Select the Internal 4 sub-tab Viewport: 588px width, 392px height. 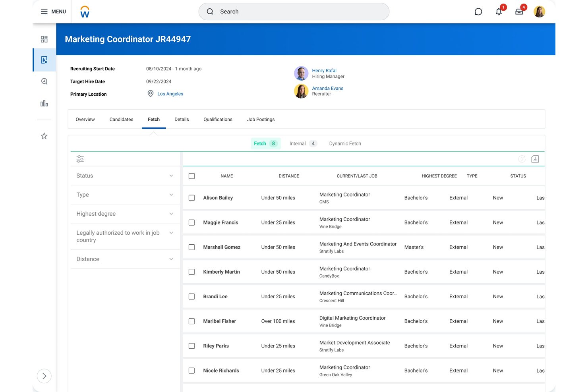point(303,143)
